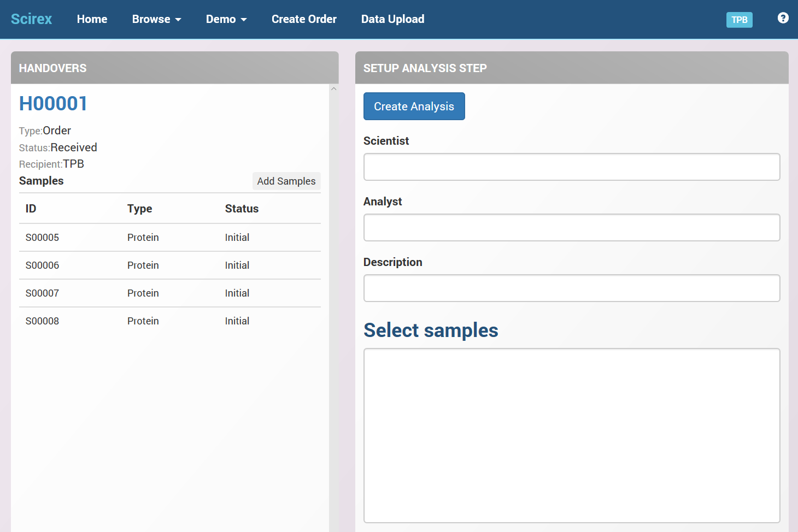This screenshot has width=798, height=532.
Task: Focus the Analyst input field
Action: [572, 227]
